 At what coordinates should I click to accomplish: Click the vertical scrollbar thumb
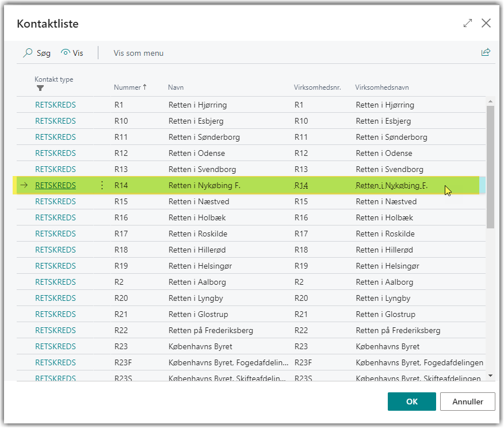pyautogui.click(x=490, y=167)
